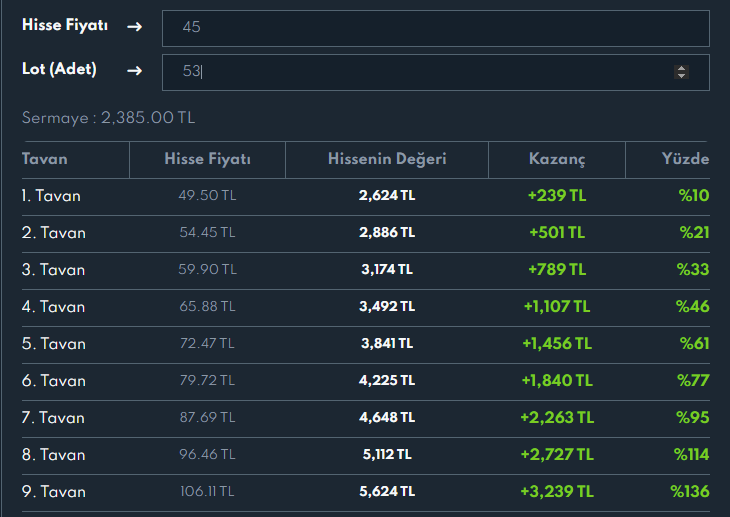Click the %114 percentage cell

691,454
